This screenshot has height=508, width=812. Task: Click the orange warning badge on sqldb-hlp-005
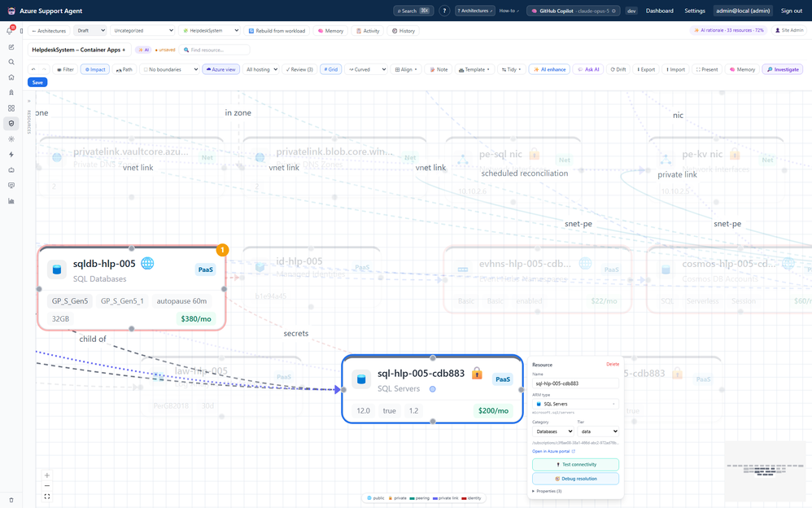tap(222, 251)
